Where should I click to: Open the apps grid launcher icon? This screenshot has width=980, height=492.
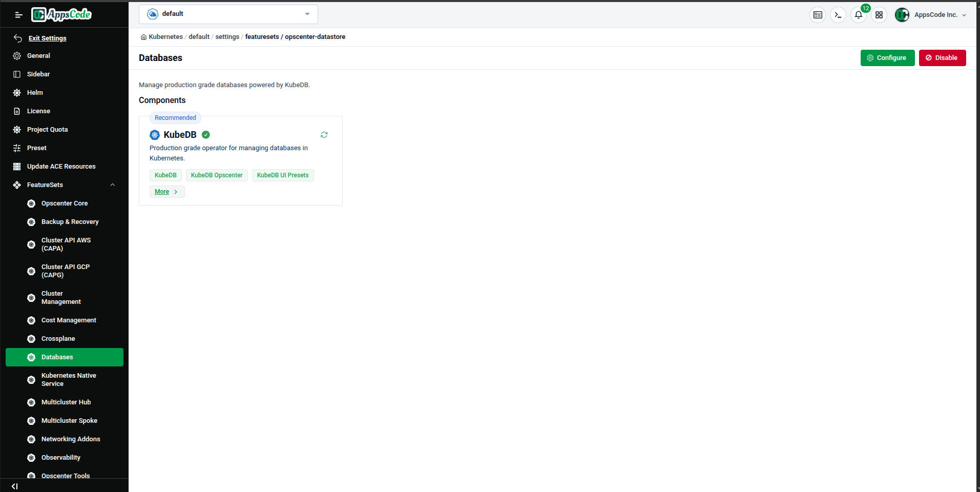coord(879,15)
